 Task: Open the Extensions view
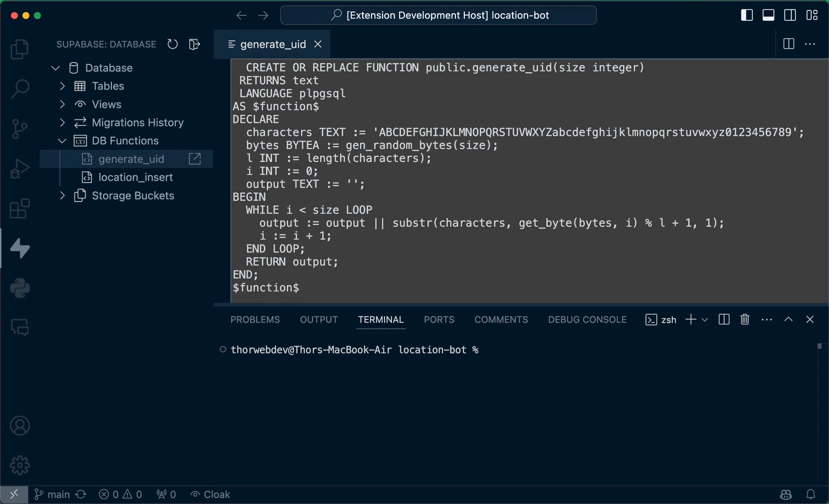pyautogui.click(x=20, y=209)
